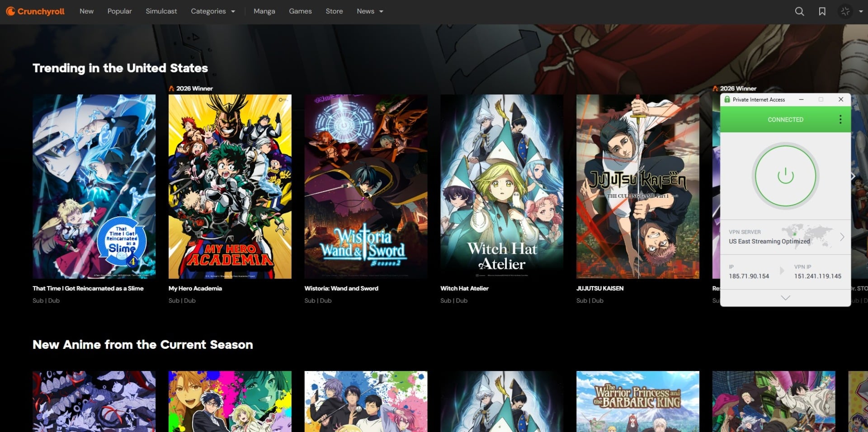Click Sub | Dub under JUJUTSU KAISEN
The width and height of the screenshot is (868, 432).
click(590, 301)
